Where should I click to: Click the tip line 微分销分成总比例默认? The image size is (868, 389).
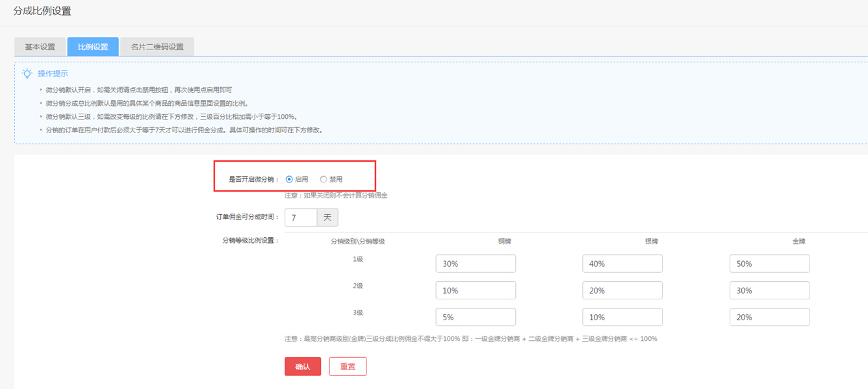point(147,103)
